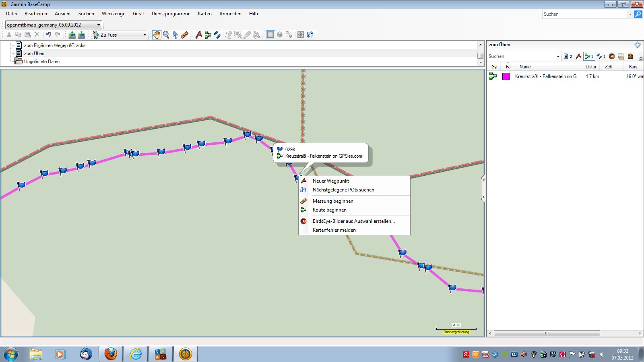Choose Kartenfehler melden

click(x=354, y=230)
